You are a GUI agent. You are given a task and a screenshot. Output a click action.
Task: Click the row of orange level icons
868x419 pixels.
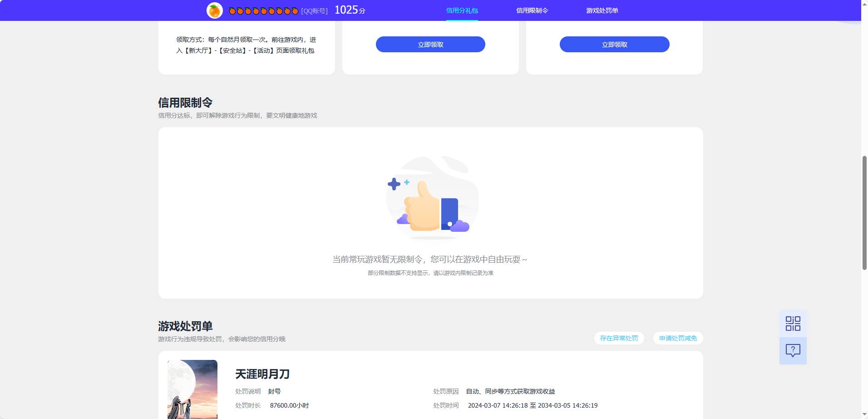pyautogui.click(x=263, y=11)
